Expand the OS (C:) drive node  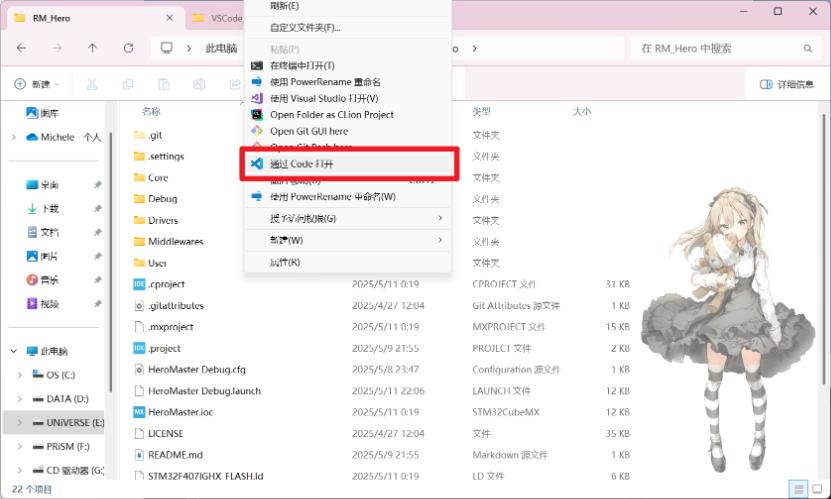coord(20,375)
